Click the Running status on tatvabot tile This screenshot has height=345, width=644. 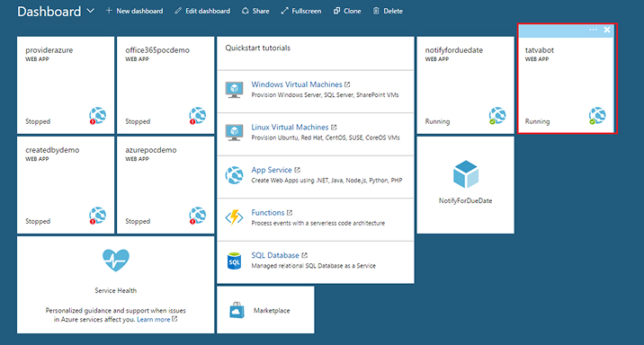tap(537, 121)
